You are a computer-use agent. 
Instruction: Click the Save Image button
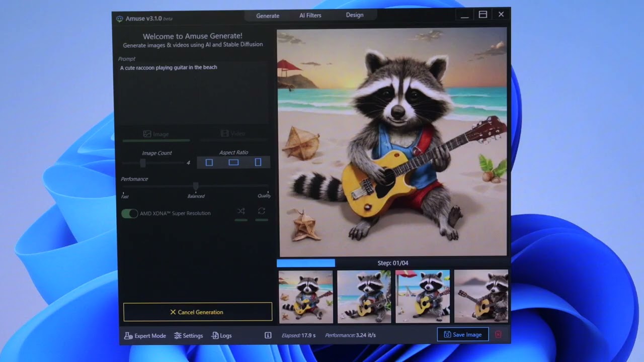463,334
